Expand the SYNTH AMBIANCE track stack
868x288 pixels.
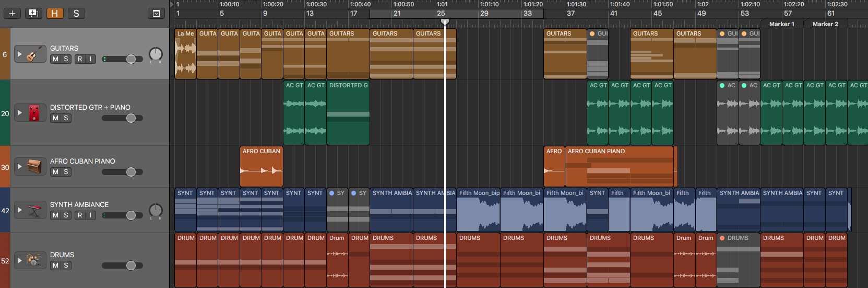(x=19, y=210)
